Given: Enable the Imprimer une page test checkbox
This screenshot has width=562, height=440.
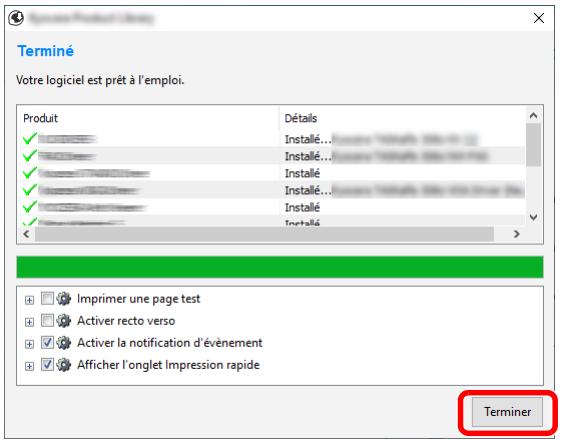Looking at the screenshot, I should coord(47,298).
